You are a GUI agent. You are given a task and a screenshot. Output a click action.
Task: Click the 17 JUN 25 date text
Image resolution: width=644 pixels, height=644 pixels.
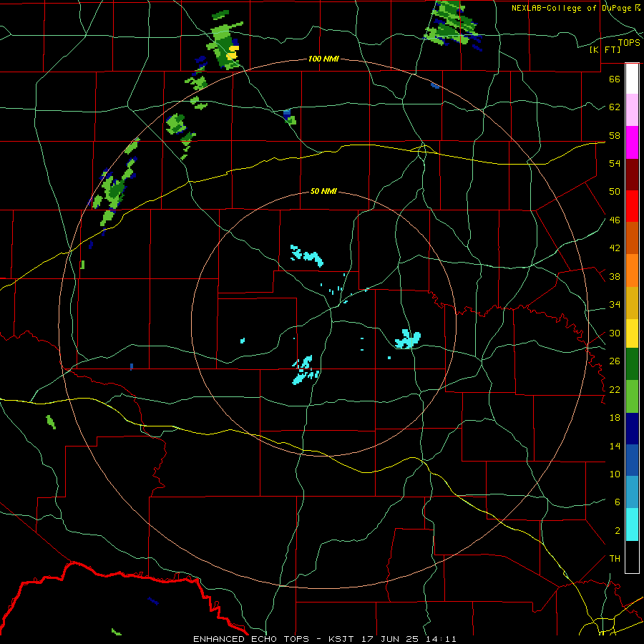point(390,639)
